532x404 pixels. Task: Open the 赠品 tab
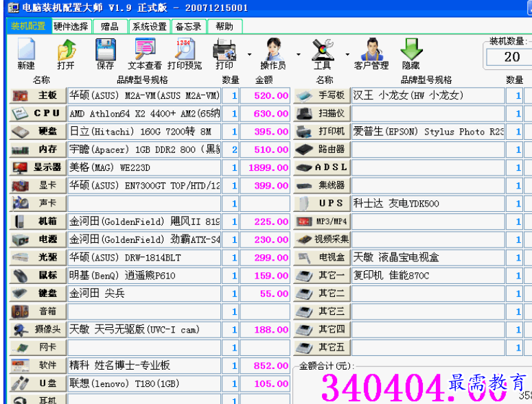tap(110, 27)
